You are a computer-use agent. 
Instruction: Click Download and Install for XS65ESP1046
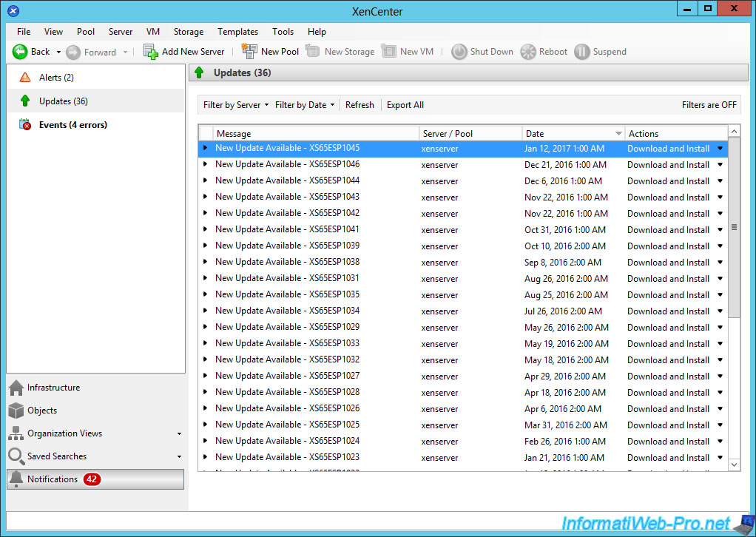click(x=668, y=165)
